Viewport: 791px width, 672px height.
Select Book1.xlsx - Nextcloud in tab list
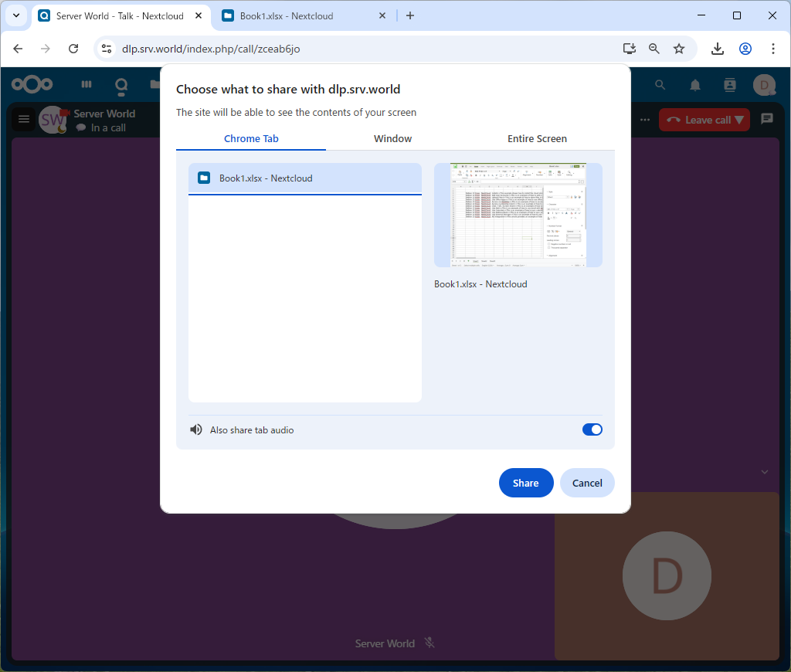[x=305, y=178]
